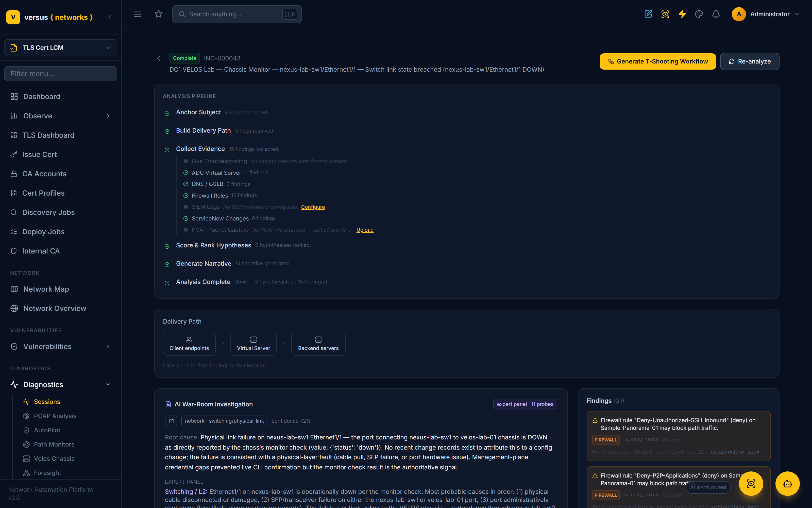Click the Search anything field
The width and height of the screenshot is (812, 508).
237,14
